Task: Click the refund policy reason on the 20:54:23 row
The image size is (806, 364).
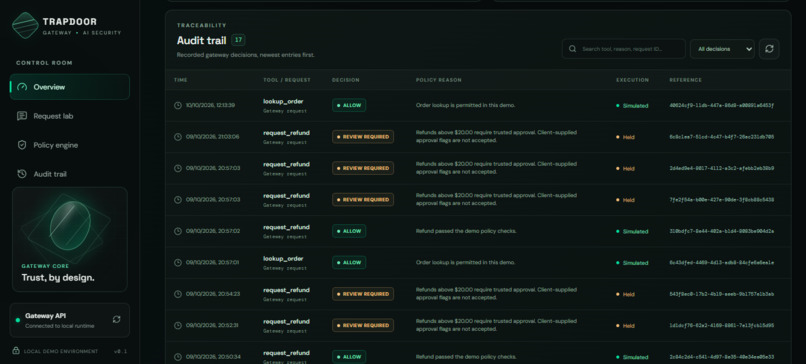Action: [496, 294]
